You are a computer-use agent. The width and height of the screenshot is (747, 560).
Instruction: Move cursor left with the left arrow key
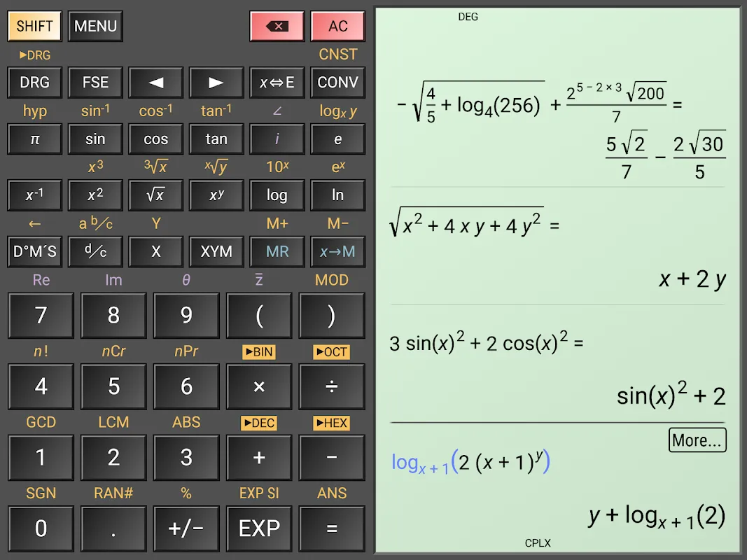[155, 83]
